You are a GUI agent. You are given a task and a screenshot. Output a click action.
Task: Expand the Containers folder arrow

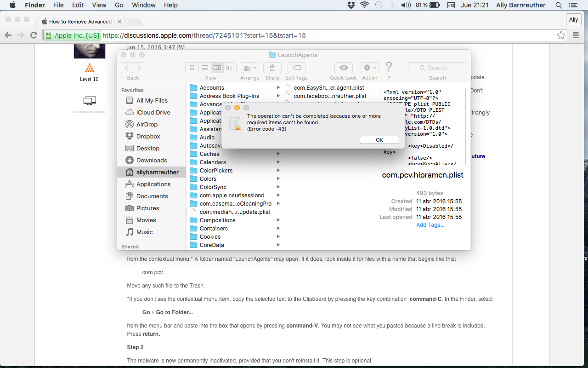click(278, 229)
